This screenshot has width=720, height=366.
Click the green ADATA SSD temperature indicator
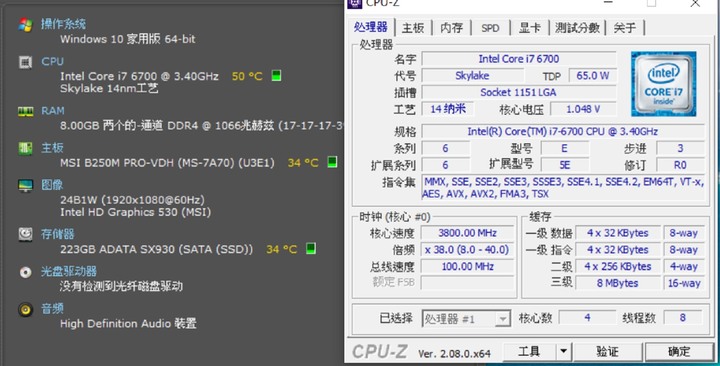click(x=311, y=248)
